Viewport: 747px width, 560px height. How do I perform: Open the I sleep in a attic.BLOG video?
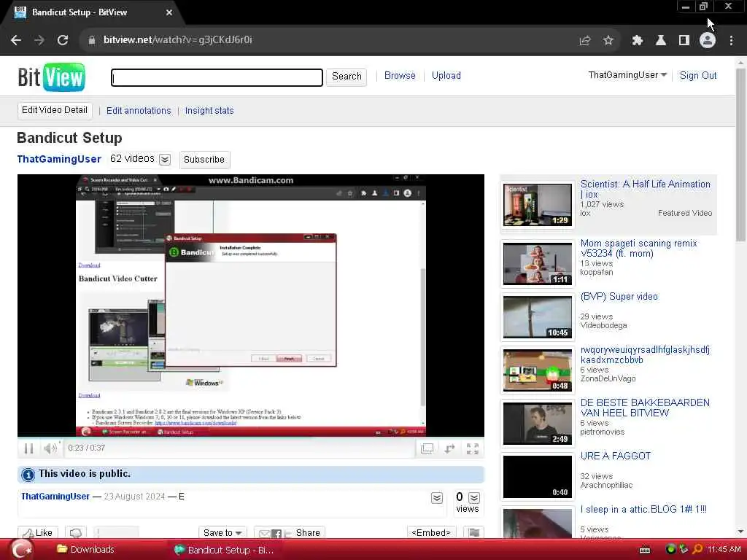[x=643, y=510]
